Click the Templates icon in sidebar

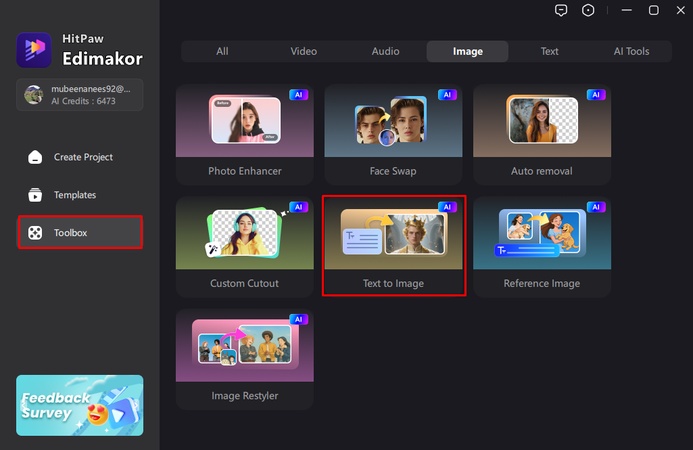(35, 194)
